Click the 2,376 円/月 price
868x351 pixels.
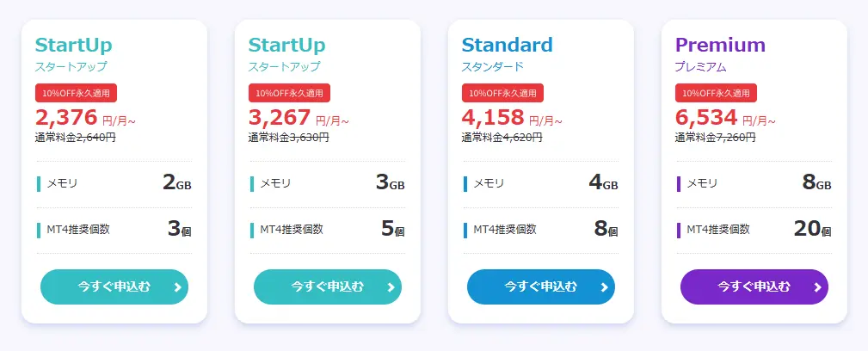pyautogui.click(x=85, y=118)
